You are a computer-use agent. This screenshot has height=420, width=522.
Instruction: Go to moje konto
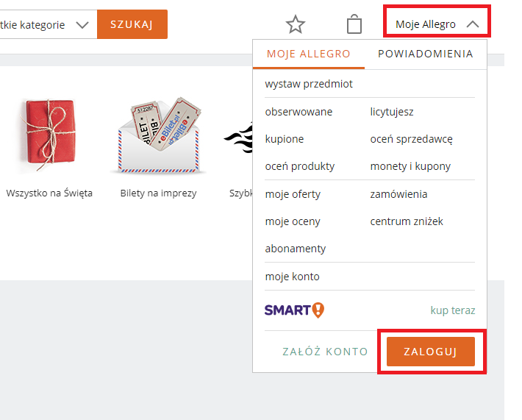[x=292, y=277]
